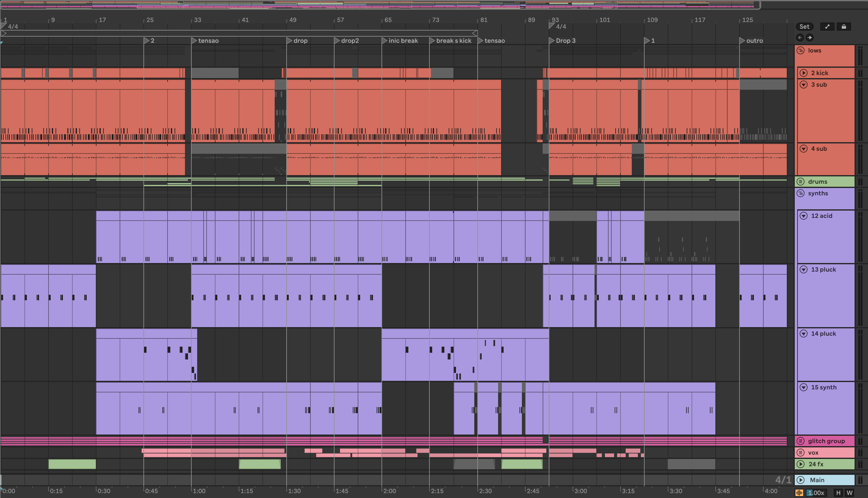Click the 1.00x zoom value field
The image size is (868, 498).
tap(816, 493)
